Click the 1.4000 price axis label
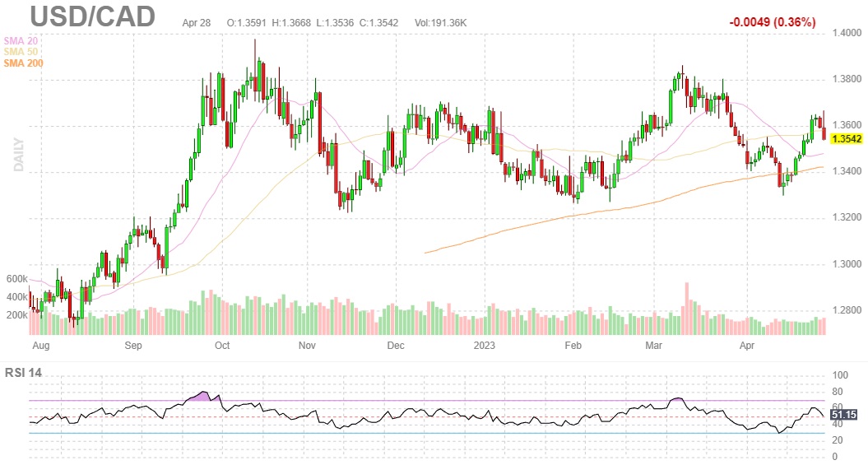This screenshot has height=465, width=868. tap(847, 33)
